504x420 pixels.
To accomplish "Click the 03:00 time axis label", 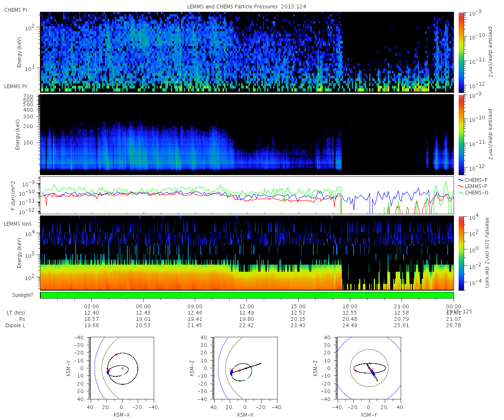I will (92, 306).
